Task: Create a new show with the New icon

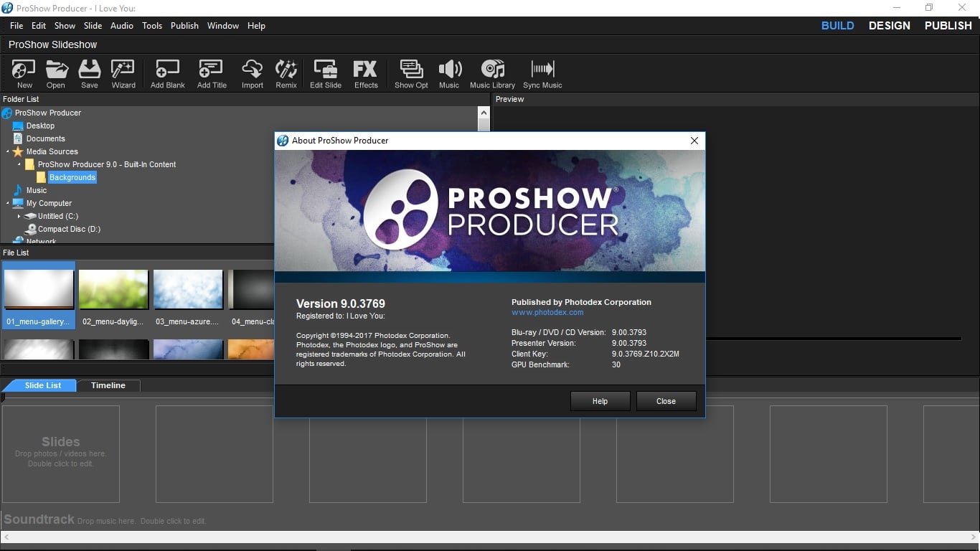Action: point(24,72)
